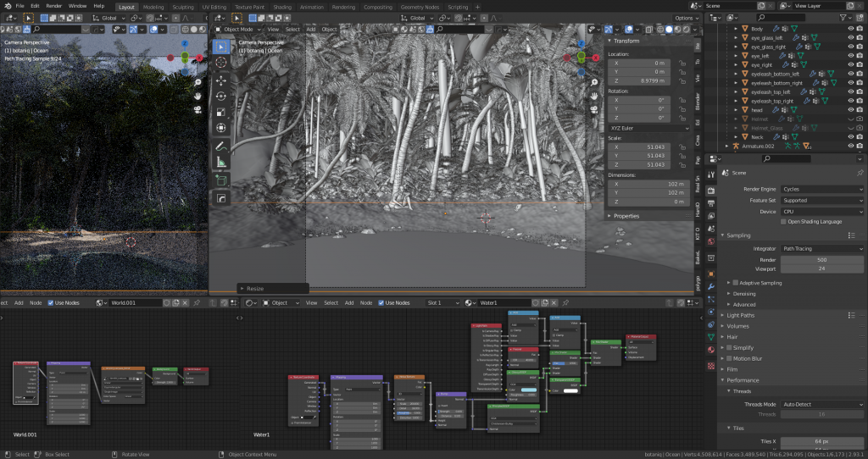
Task: Activate the Annotate pencil tool
Action: (x=221, y=147)
